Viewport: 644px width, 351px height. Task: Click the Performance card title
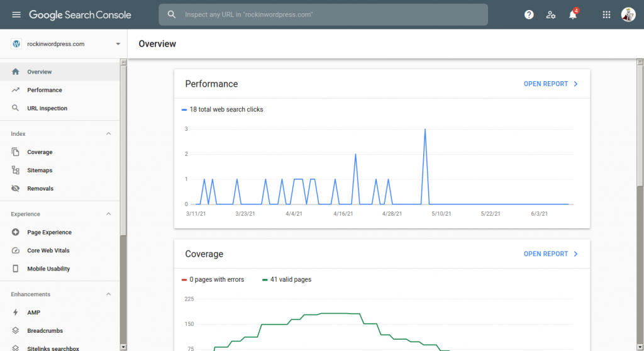click(211, 84)
